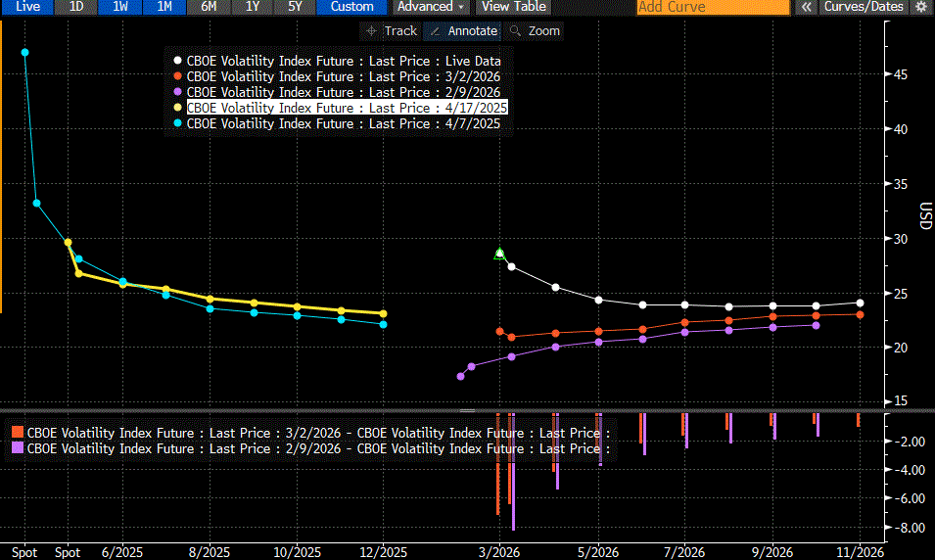The image size is (935, 560).
Task: Click orange 3/2/2026 legend marker
Action: click(177, 76)
